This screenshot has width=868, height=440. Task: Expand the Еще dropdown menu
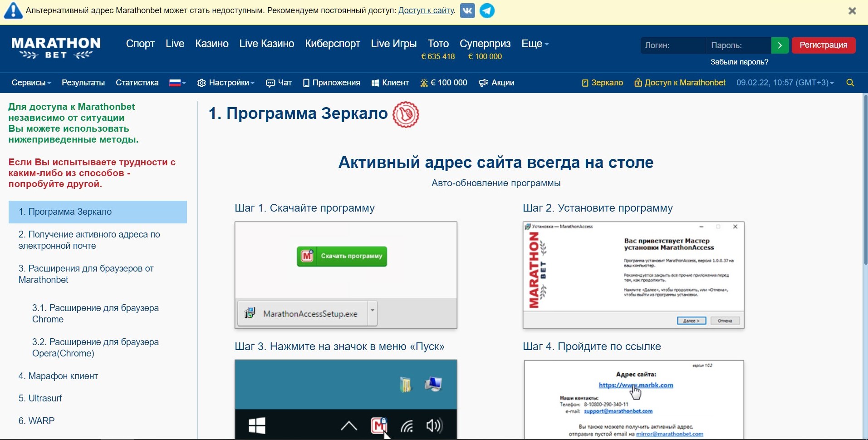tap(535, 44)
